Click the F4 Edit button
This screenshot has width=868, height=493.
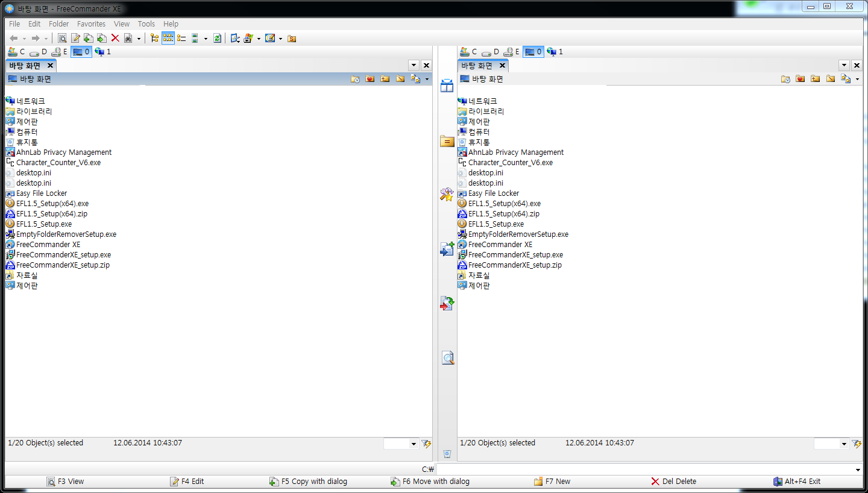187,482
